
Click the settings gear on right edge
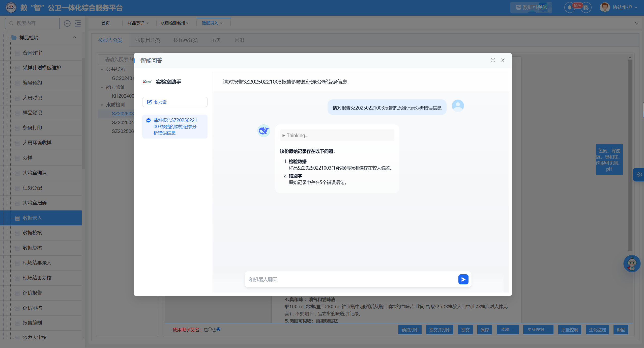click(x=639, y=175)
